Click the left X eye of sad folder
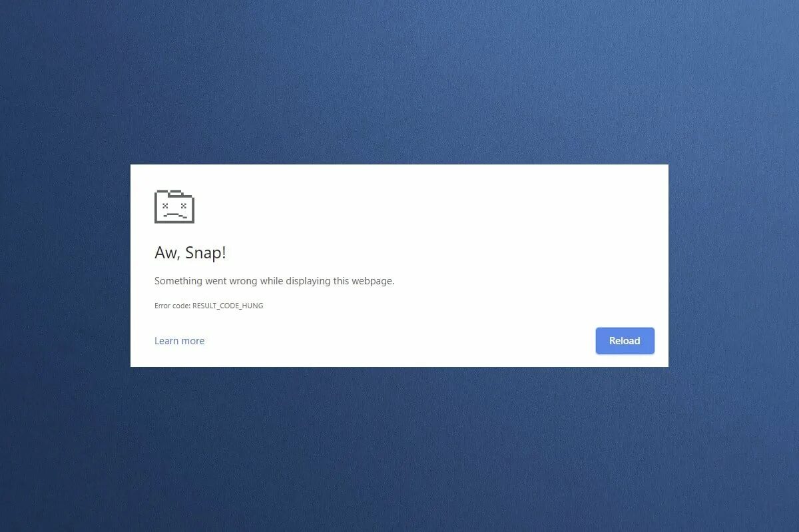 [x=165, y=206]
